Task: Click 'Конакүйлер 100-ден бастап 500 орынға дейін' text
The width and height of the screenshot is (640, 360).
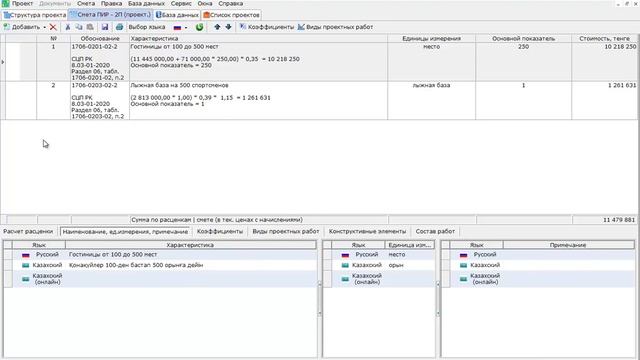Action: click(136, 265)
